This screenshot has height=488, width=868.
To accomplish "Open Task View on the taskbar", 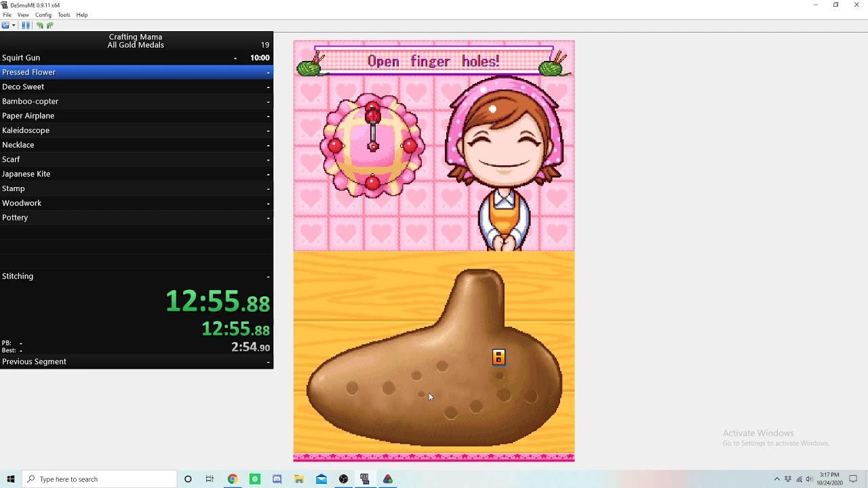I will (x=210, y=479).
